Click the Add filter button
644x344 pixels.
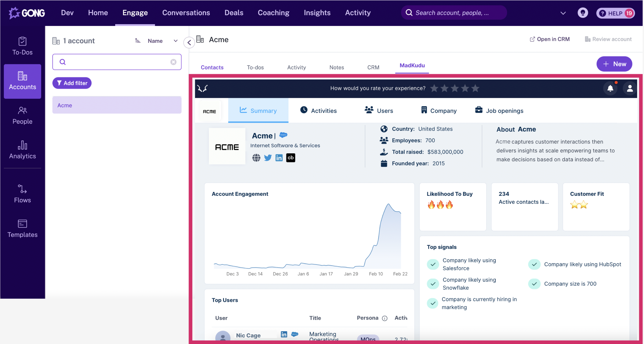click(72, 83)
